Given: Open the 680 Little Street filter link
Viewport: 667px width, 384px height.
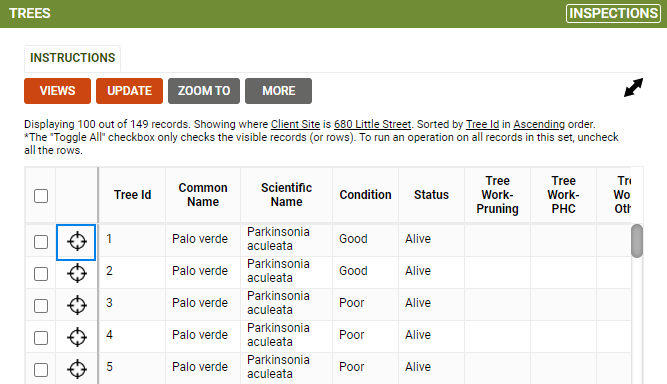Looking at the screenshot, I should point(372,124).
